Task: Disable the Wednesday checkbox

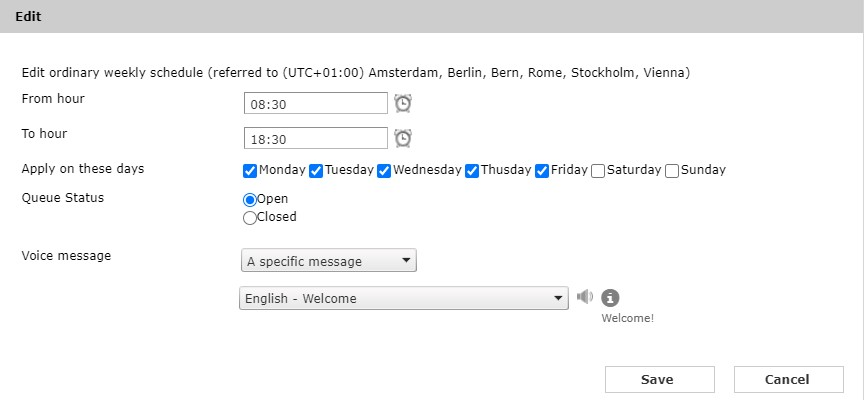Action: [x=384, y=170]
